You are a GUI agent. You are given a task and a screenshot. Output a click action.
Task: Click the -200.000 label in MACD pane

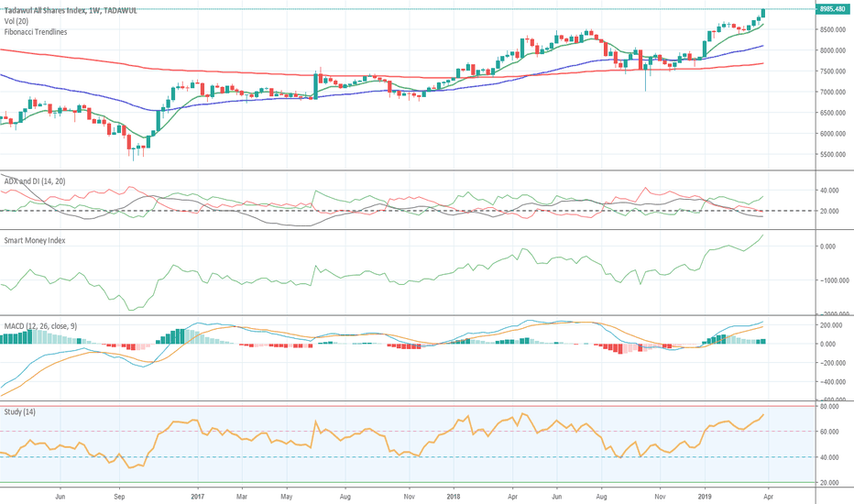point(832,363)
